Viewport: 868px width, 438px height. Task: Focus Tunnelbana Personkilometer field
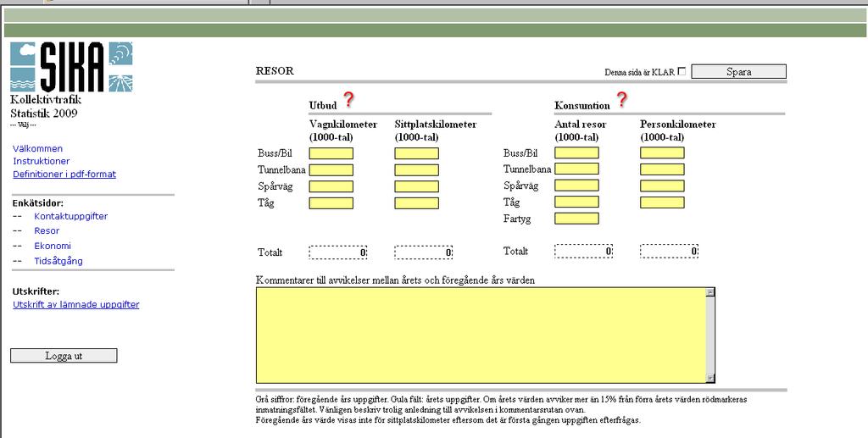coord(663,169)
